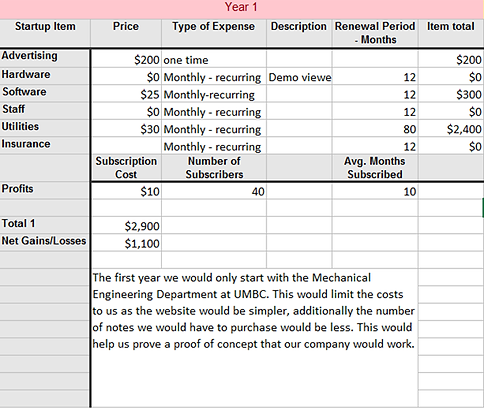
Task: Click Hardware item total '$0'
Action: (451, 77)
